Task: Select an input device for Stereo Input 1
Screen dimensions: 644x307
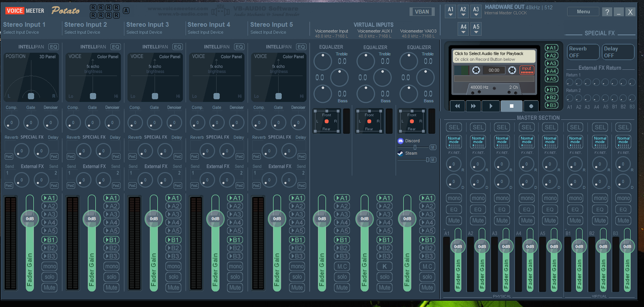Action: [21, 33]
